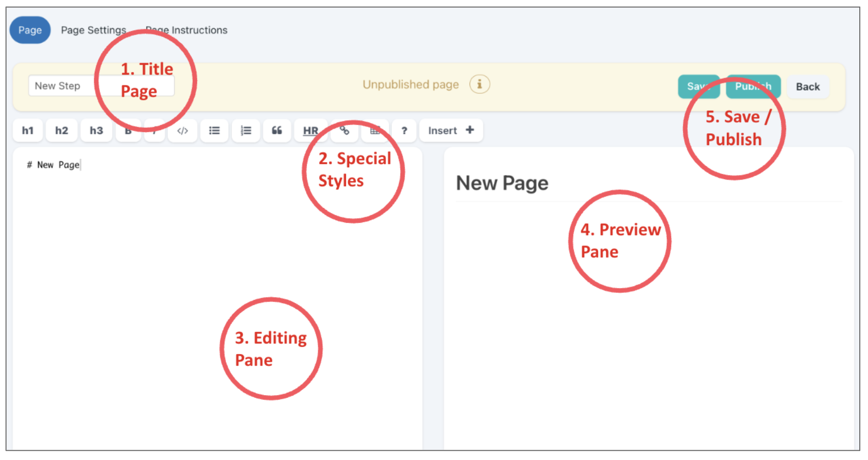This screenshot has width=868, height=460.
Task: Create a numbered list
Action: (x=246, y=131)
